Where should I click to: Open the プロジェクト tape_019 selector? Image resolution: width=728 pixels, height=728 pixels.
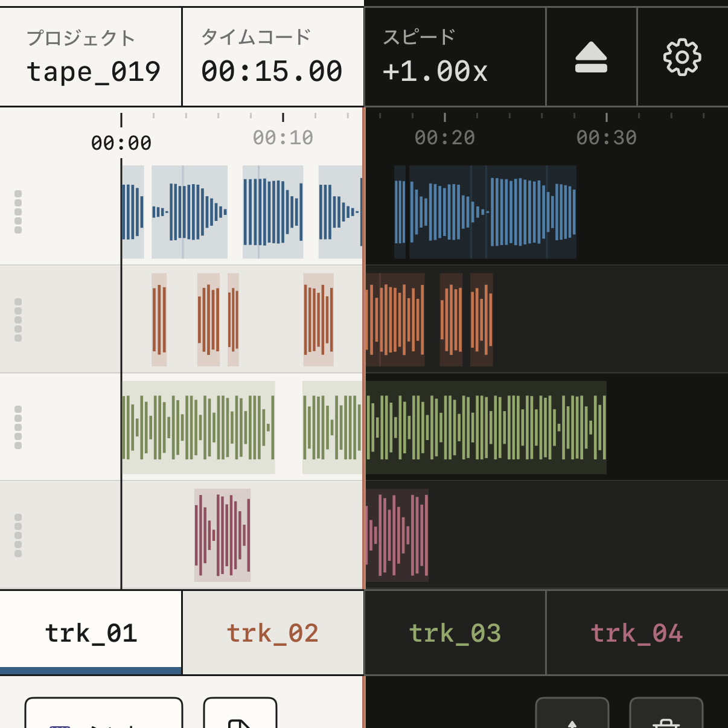tap(91, 57)
